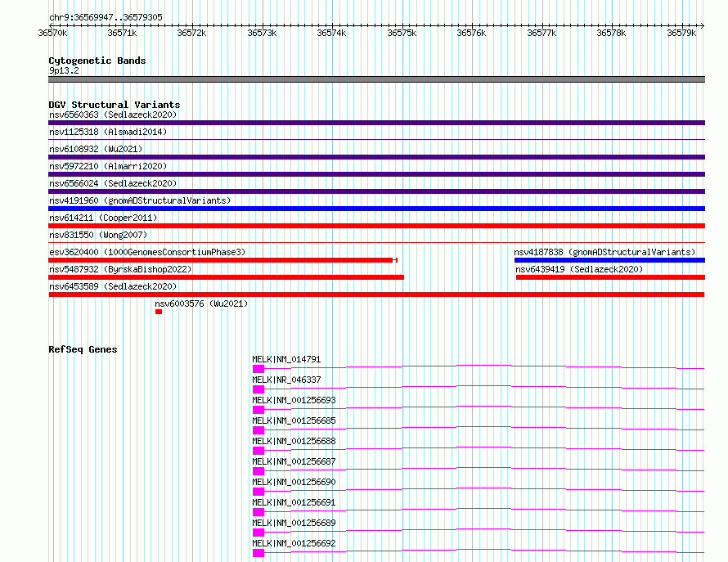This screenshot has height=562, width=728.
Task: Select nsv4187838 (gnomADStructuralVariants) label
Action: [x=604, y=252]
